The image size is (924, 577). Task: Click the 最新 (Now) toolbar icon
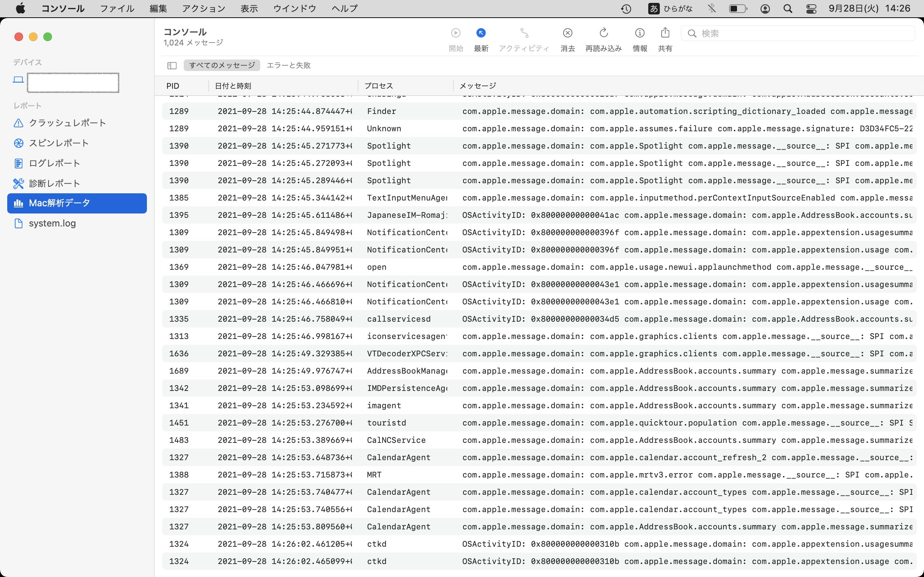(481, 33)
